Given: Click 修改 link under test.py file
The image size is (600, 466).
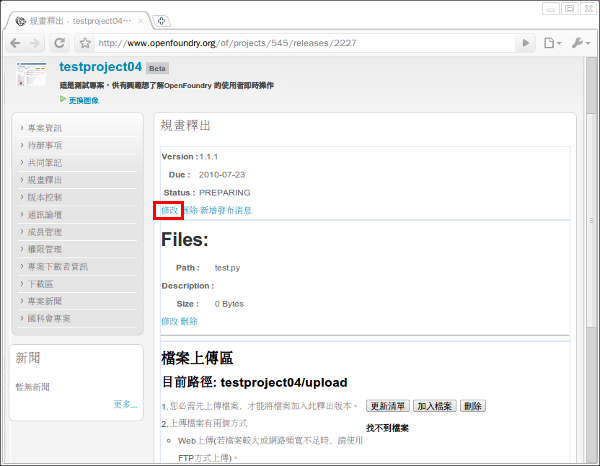Looking at the screenshot, I should (170, 321).
